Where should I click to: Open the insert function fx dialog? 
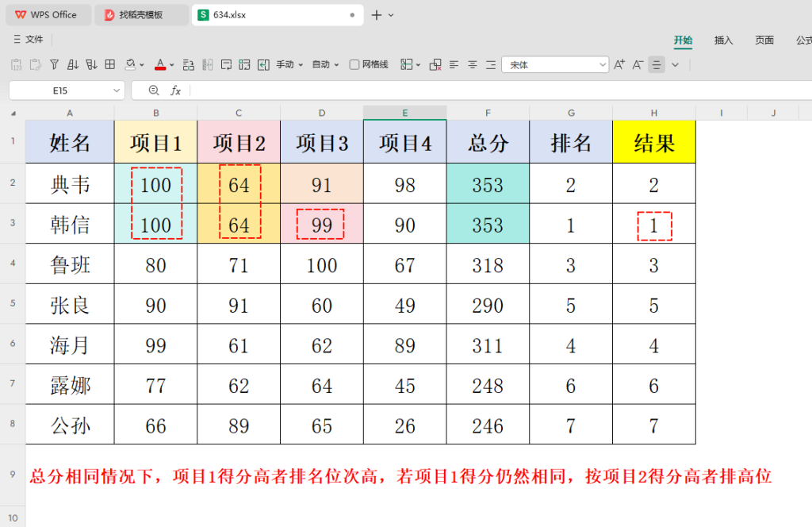[x=175, y=90]
